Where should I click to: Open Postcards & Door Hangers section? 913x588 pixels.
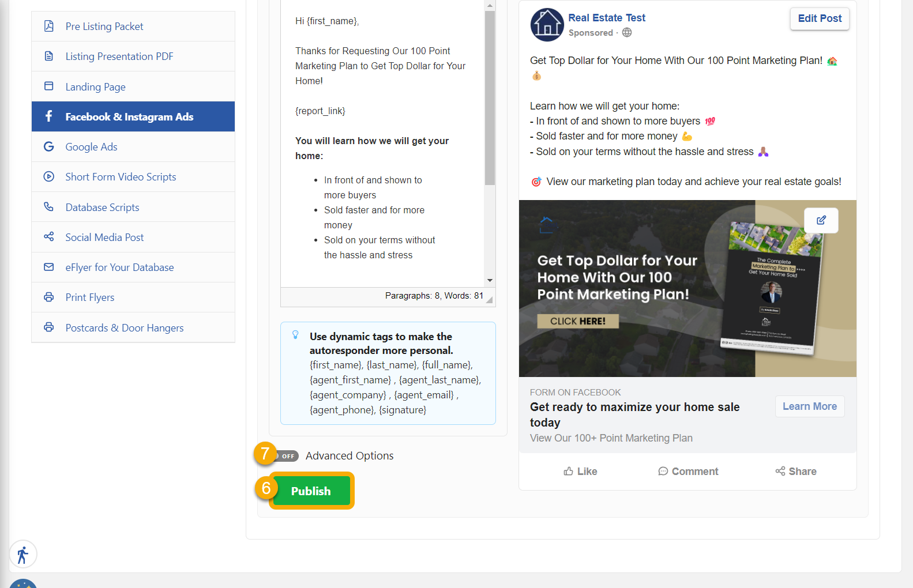point(133,327)
